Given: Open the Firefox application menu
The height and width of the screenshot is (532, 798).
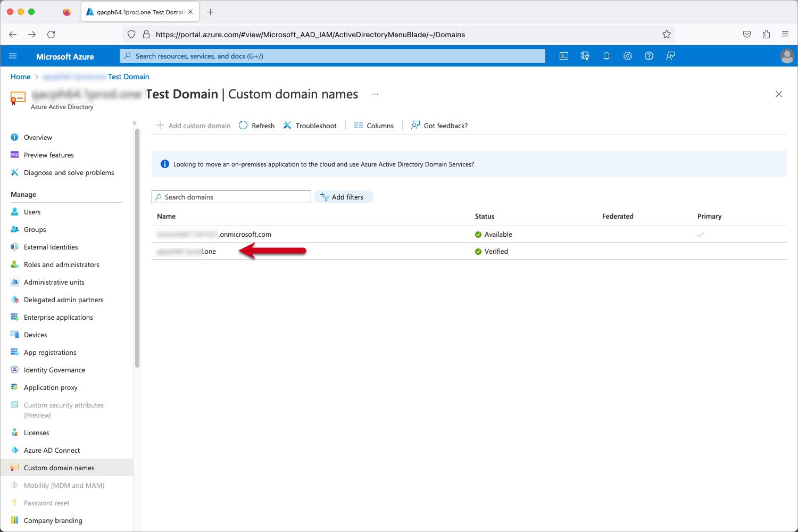Looking at the screenshot, I should point(785,34).
